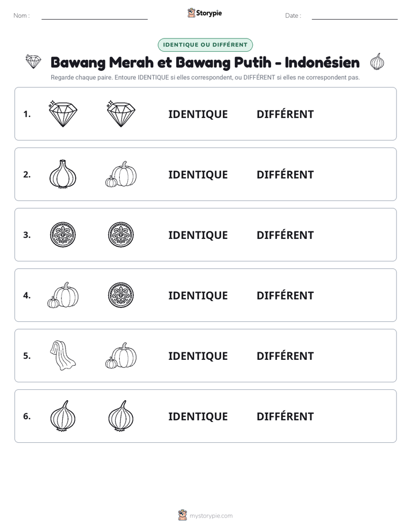Click the Nom name input line
Viewport: 411px width, 532px height.
pos(94,16)
